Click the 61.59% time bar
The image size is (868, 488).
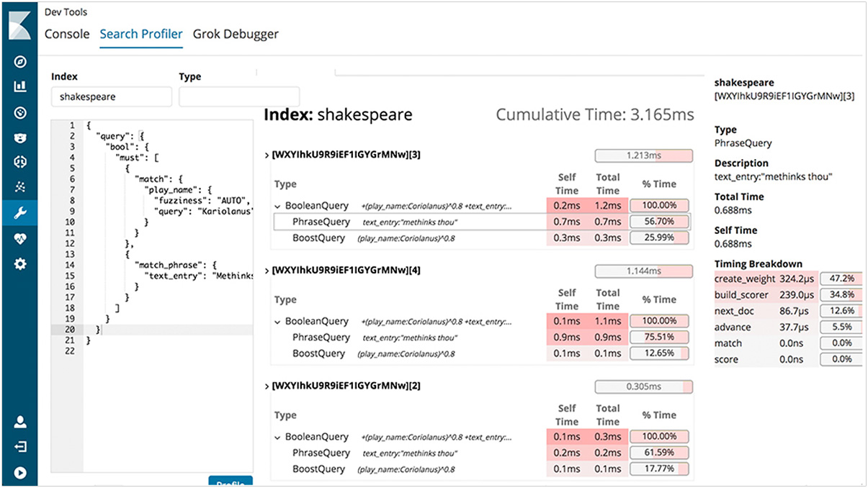point(659,453)
